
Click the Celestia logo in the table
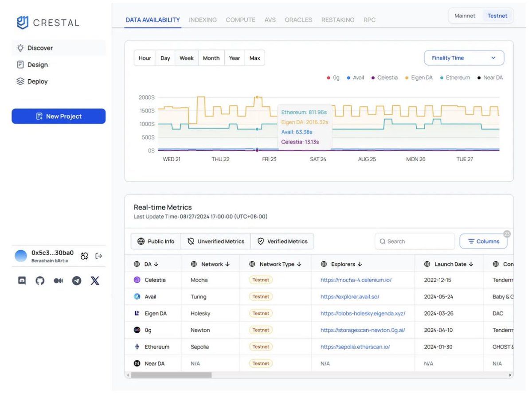(137, 280)
